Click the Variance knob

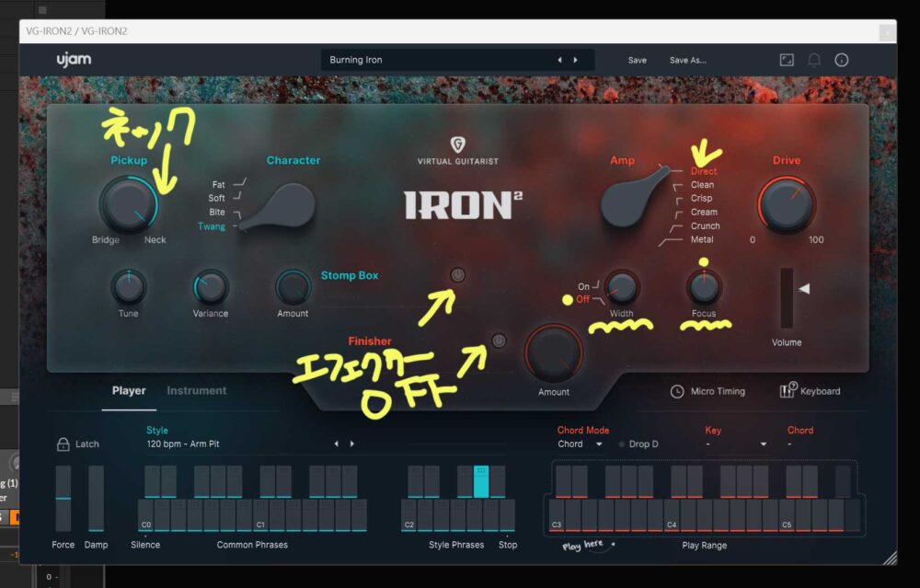[211, 287]
